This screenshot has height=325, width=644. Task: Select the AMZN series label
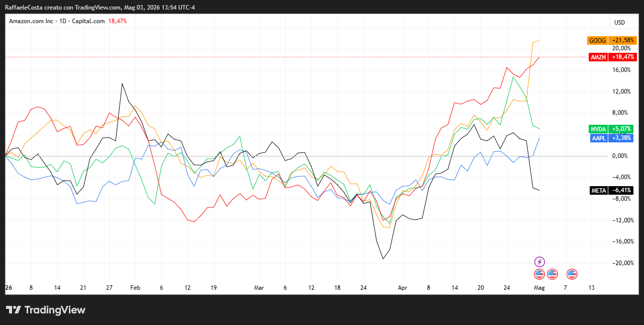tap(598, 57)
